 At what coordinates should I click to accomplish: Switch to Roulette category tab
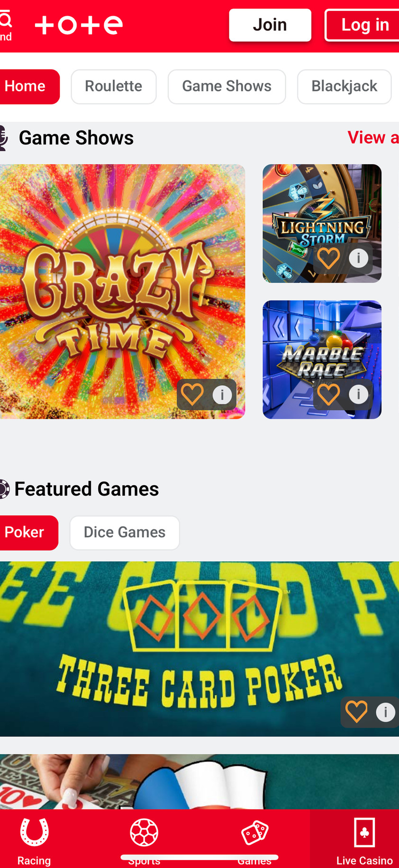click(x=114, y=87)
